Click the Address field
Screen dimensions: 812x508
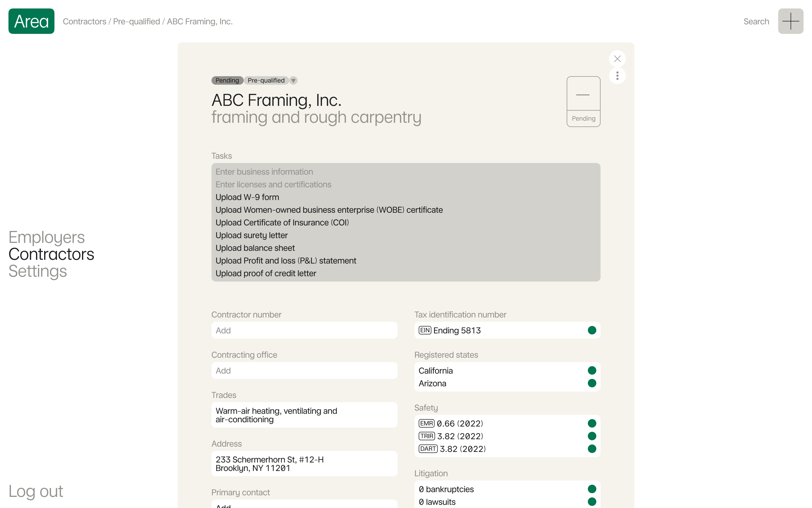(304, 464)
